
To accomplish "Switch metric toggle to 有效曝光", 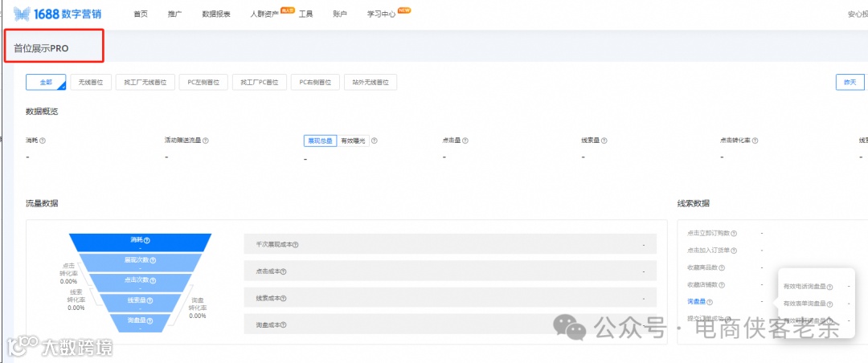I will 353,141.
